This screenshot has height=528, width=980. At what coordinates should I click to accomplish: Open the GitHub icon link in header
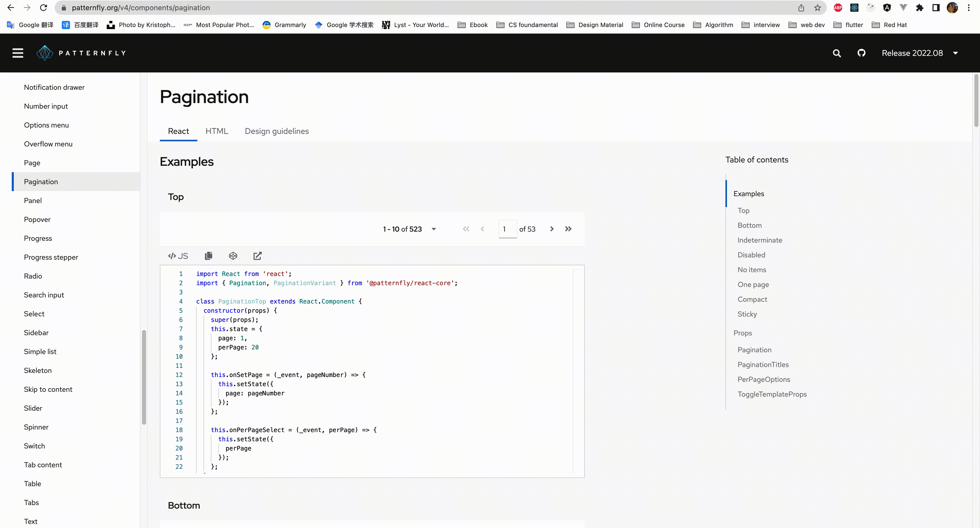point(861,53)
